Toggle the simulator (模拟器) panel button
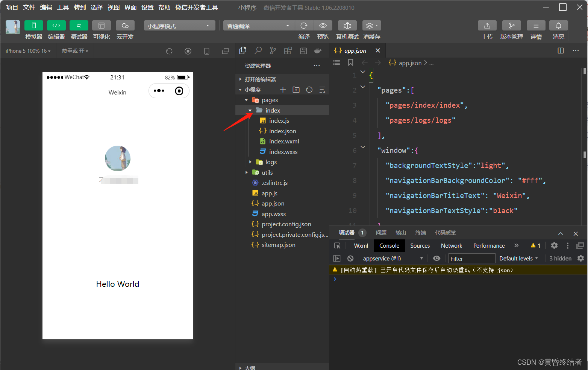588x370 pixels. click(x=34, y=26)
